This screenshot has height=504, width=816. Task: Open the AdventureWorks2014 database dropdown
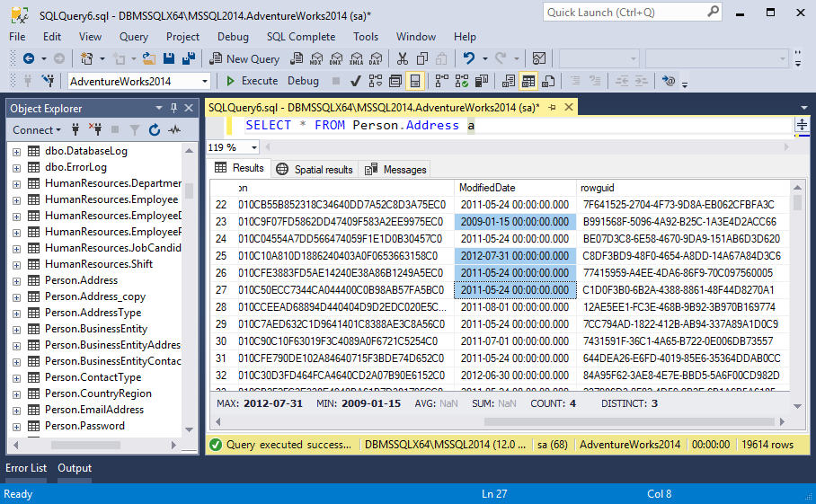click(139, 81)
